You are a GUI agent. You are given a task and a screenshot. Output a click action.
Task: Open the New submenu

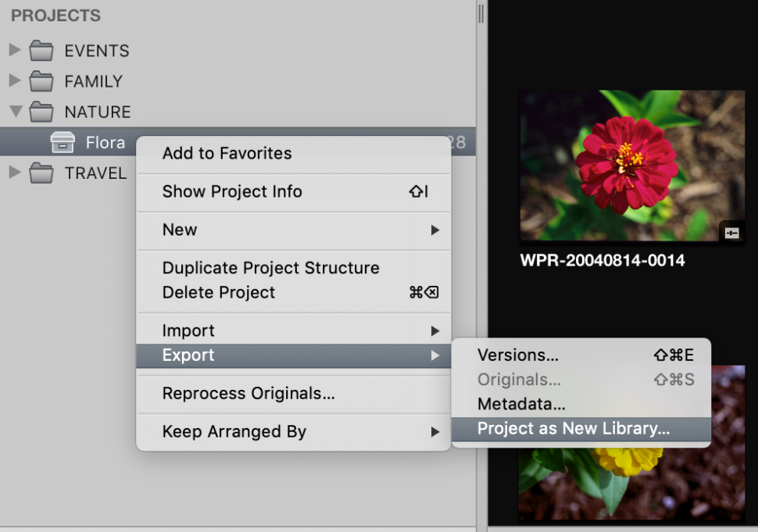[x=180, y=230]
